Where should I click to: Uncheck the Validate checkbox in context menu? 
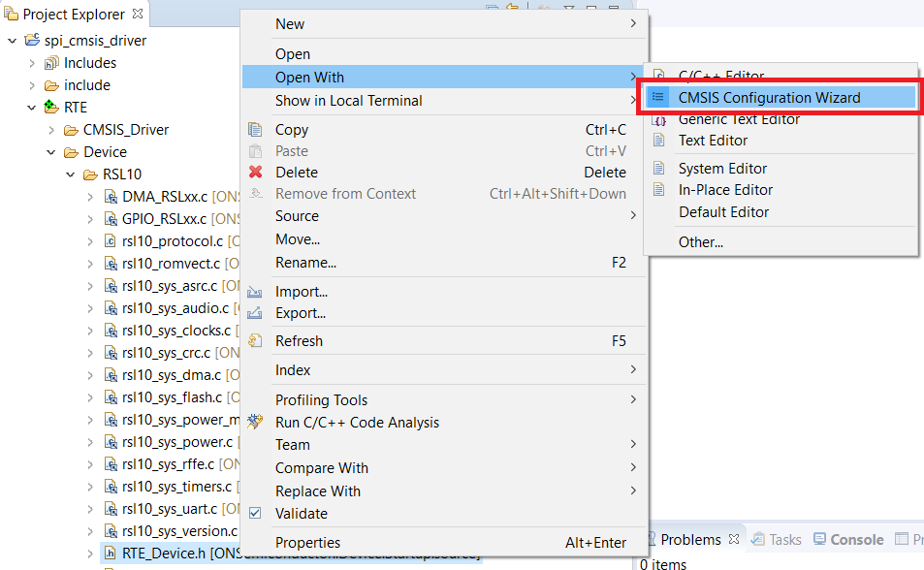[254, 514]
